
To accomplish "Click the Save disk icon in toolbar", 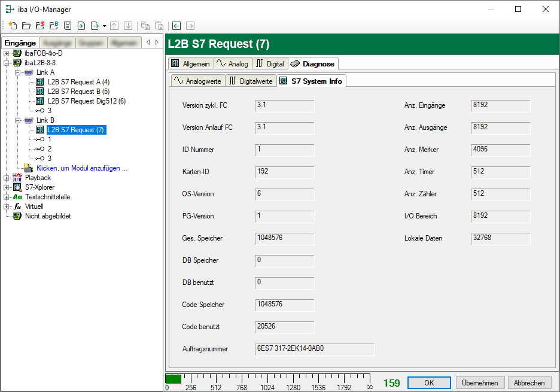I will pyautogui.click(x=67, y=26).
